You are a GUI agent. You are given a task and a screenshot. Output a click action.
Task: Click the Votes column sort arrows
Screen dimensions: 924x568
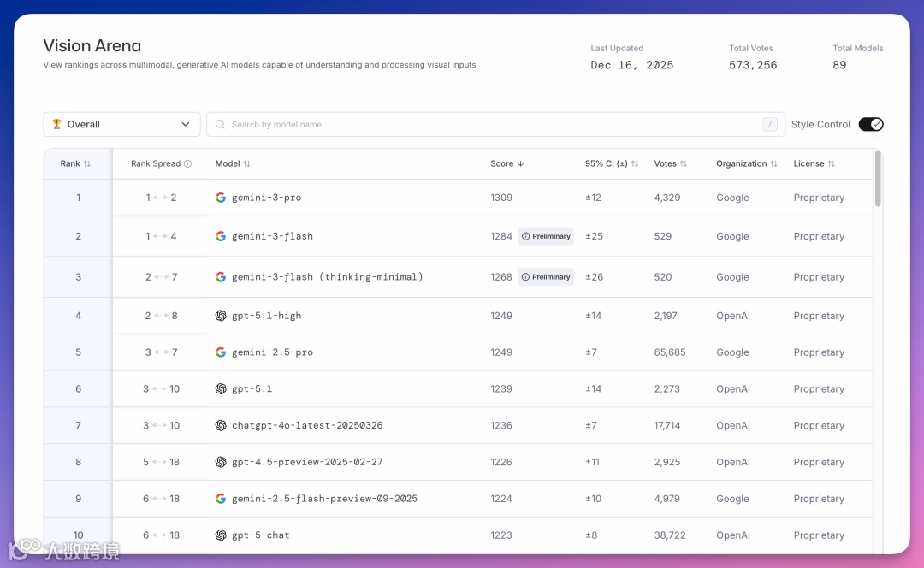(684, 163)
